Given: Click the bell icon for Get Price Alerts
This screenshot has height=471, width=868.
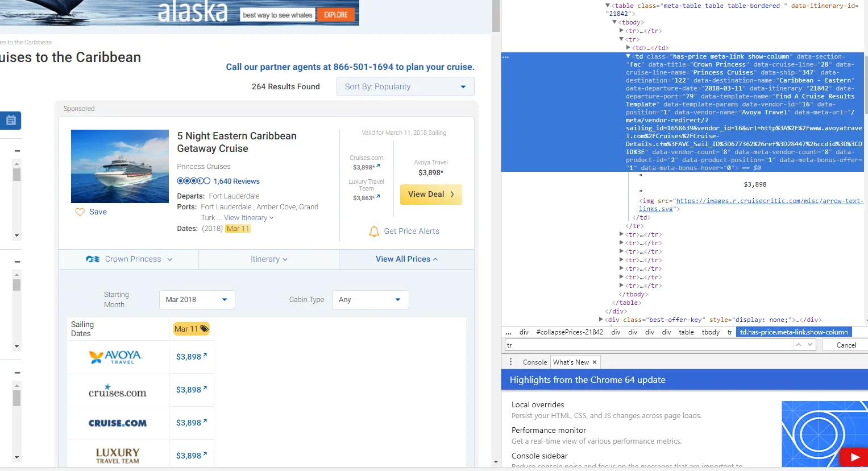Looking at the screenshot, I should tap(374, 232).
